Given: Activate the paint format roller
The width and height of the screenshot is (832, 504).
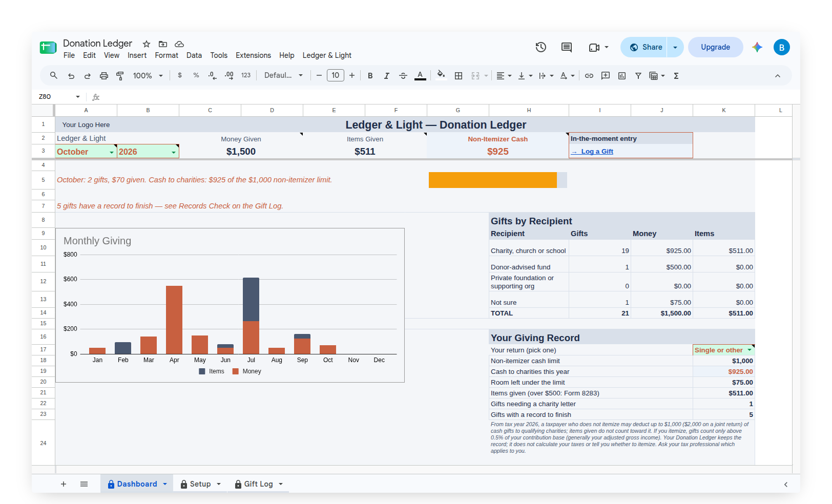Looking at the screenshot, I should pyautogui.click(x=120, y=76).
